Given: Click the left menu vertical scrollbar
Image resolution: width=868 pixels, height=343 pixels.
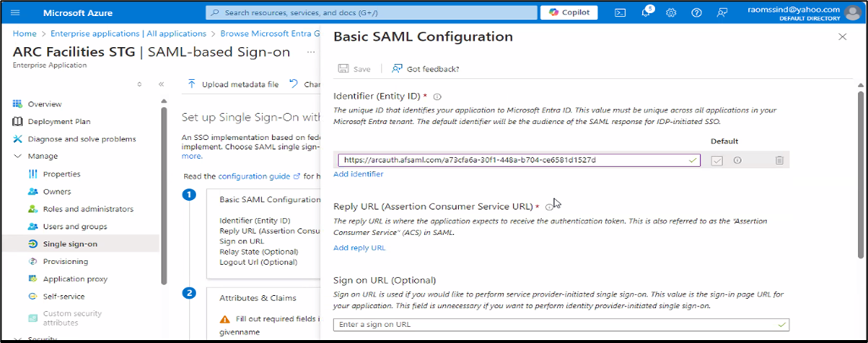Looking at the screenshot, I should [164, 194].
